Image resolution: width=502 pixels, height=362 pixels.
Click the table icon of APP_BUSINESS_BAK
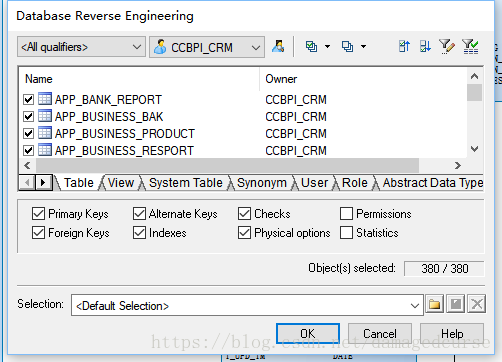point(45,116)
